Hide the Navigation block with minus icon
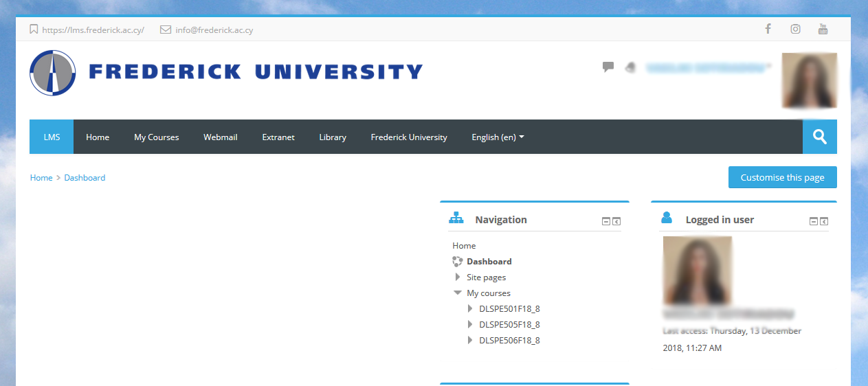Viewport: 868px width, 386px height. 606,221
